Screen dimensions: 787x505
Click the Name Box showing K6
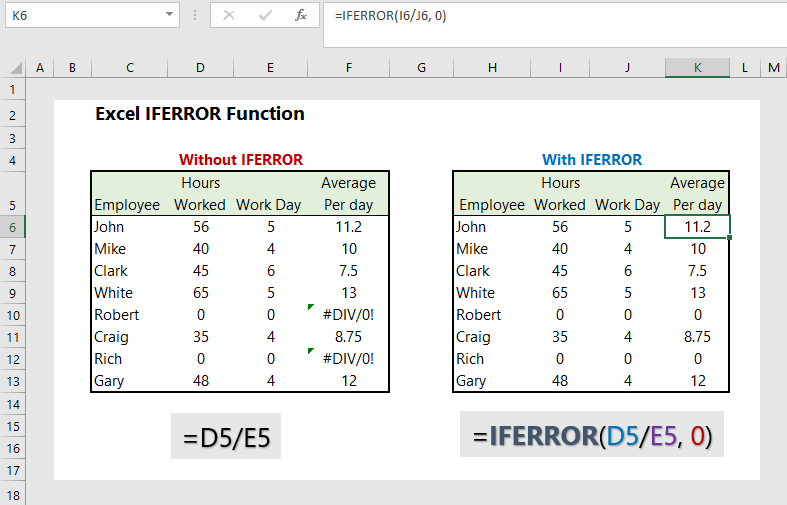click(x=92, y=16)
